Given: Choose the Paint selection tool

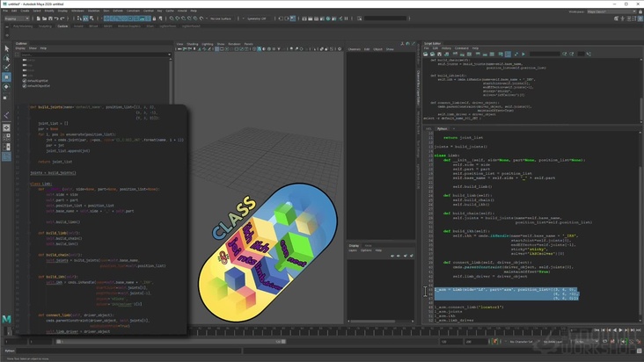Looking at the screenshot, I should click(7, 68).
